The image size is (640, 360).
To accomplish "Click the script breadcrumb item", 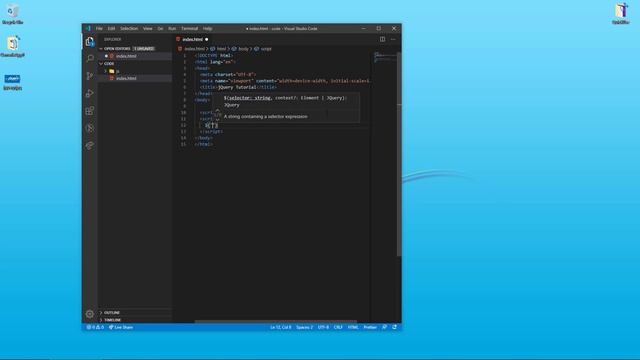I will point(263,49).
